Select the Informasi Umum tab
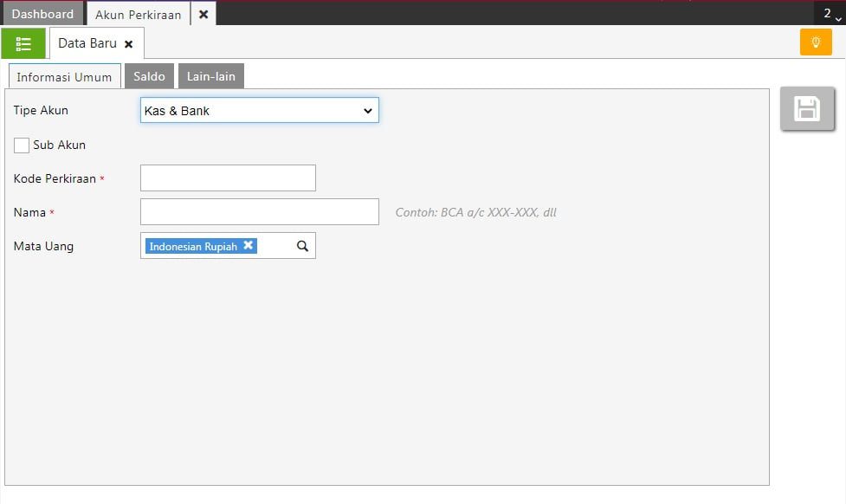This screenshot has height=504, width=846. coord(64,77)
